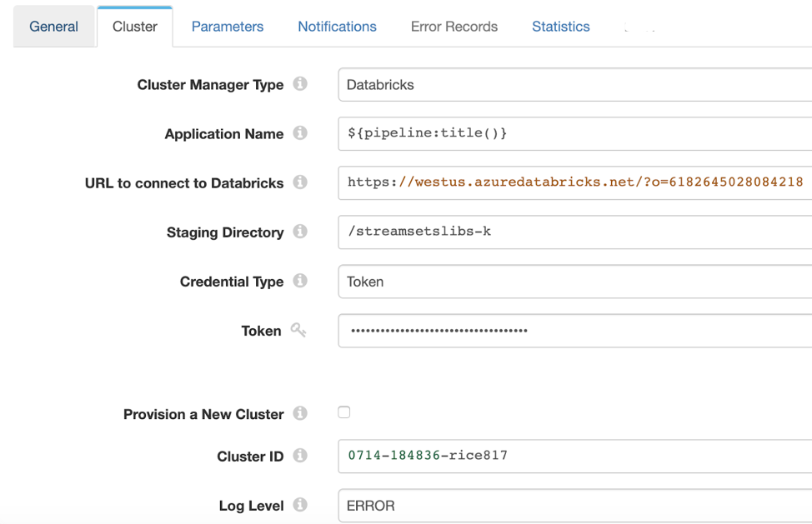Select the Statistics tab
This screenshot has width=812, height=524.
coord(560,27)
